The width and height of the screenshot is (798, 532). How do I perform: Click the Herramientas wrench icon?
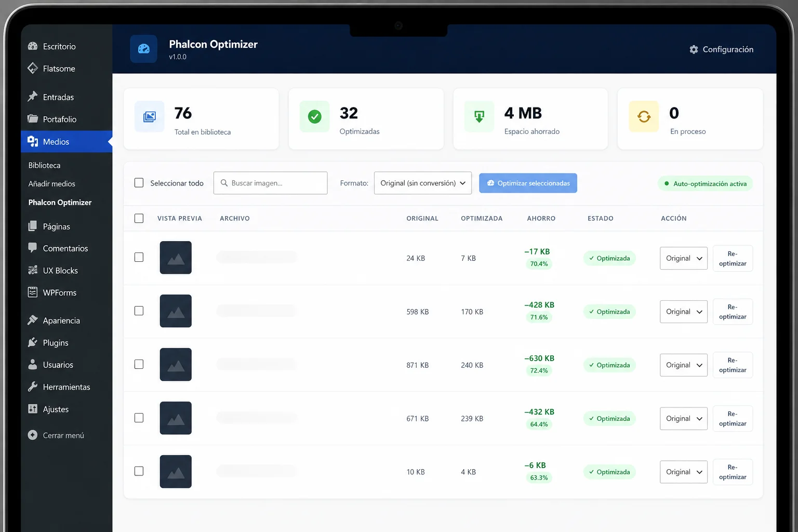pos(33,387)
